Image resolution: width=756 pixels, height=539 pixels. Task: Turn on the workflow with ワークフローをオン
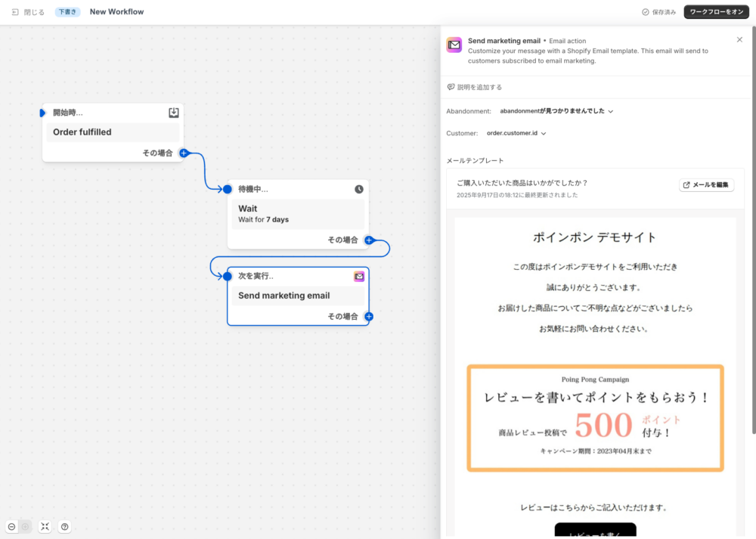pyautogui.click(x=717, y=12)
